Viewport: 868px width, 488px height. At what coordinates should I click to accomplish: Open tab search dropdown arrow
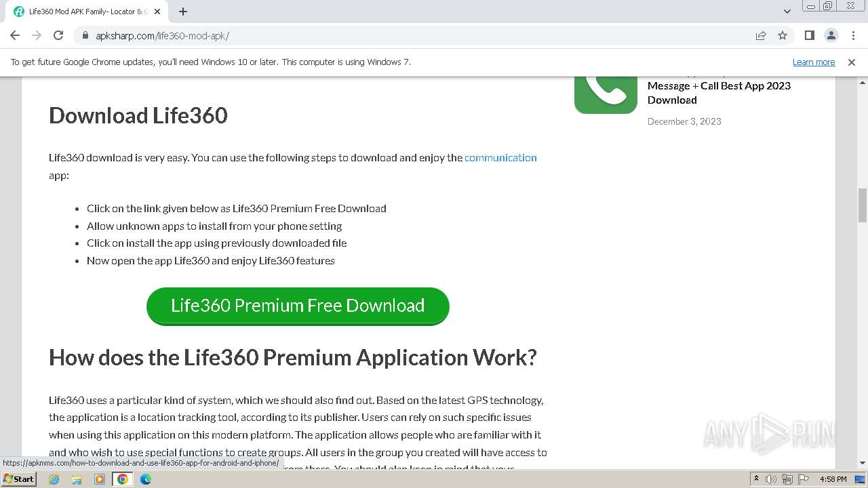[787, 12]
